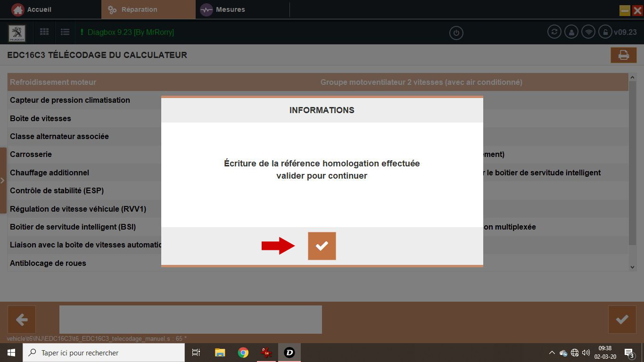Print the telecoding page

click(x=624, y=55)
